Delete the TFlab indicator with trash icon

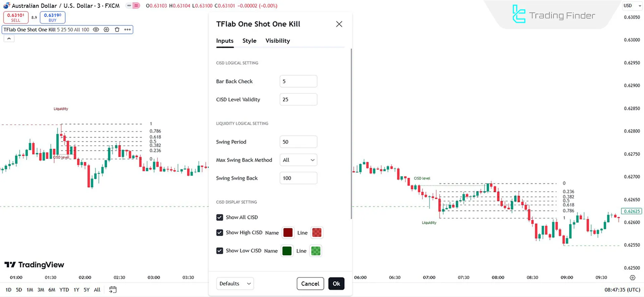117,29
